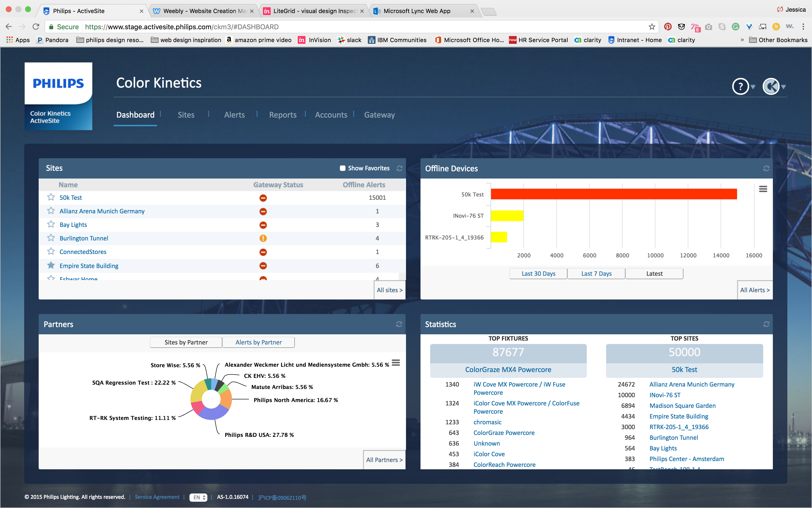
Task: Sort sites by the Name column
Action: (x=68, y=185)
